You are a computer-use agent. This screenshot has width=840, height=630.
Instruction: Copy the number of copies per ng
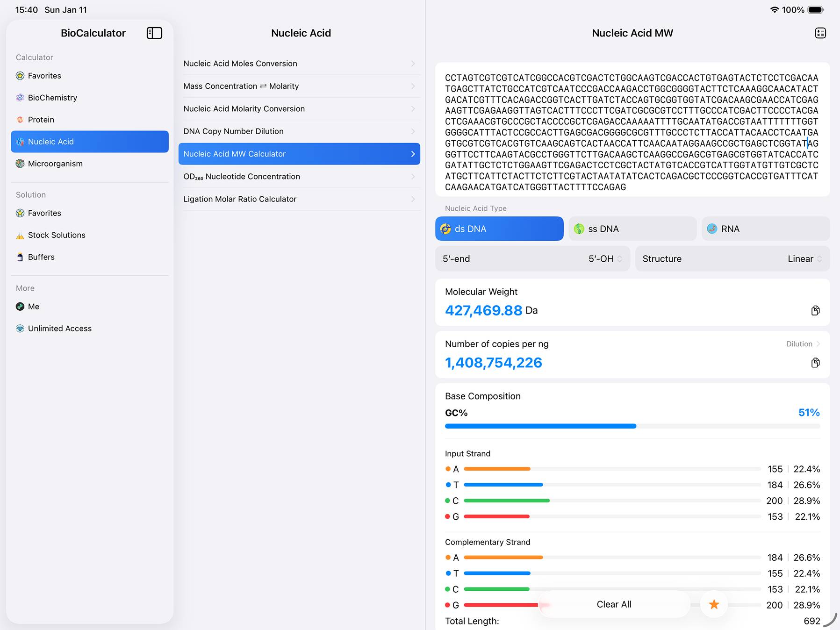click(815, 363)
